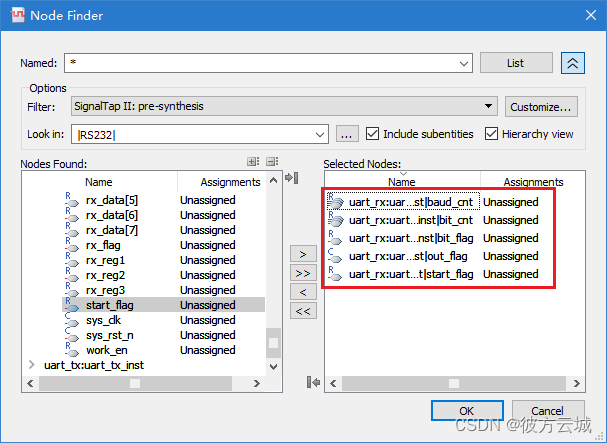The height and width of the screenshot is (443, 607).
Task: Click Nodes Found vertical scrollbar up arrow
Action: click(274, 180)
